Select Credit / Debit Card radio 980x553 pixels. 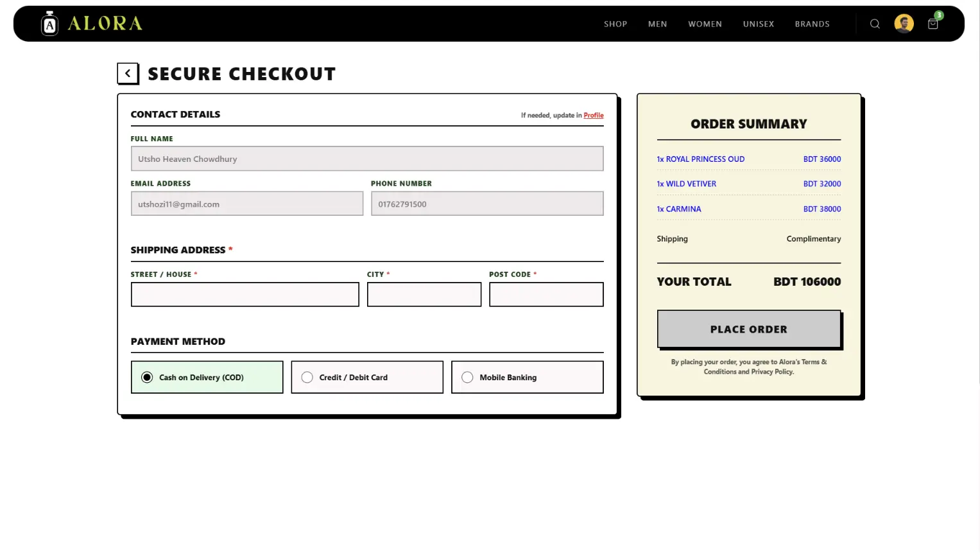[307, 378]
